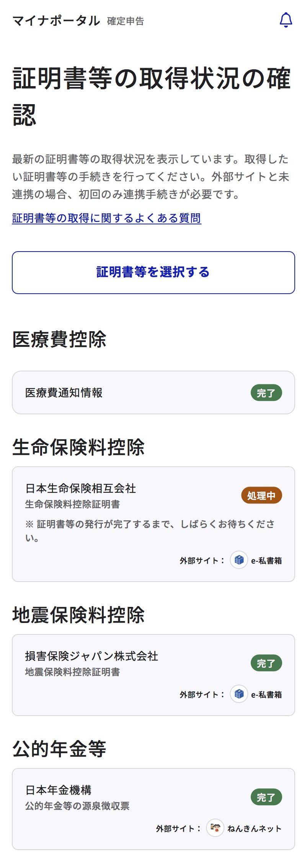Select the 損害保険ジャパン株式会社 entry

[x=91, y=656]
